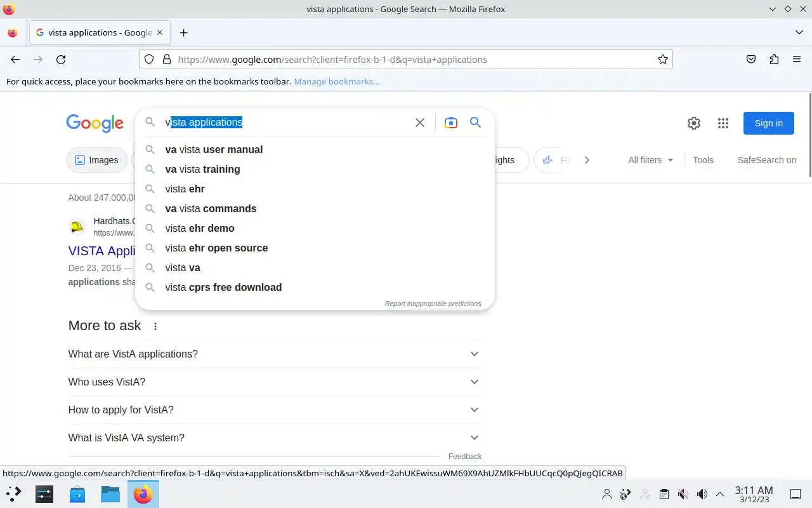Show desktop using the corner button
The width and height of the screenshot is (812, 508).
[796, 494]
